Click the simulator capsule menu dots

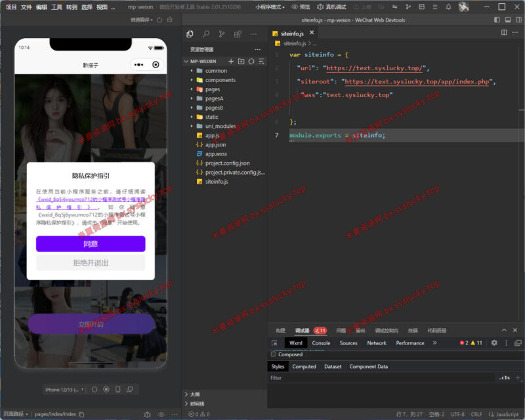(x=138, y=65)
